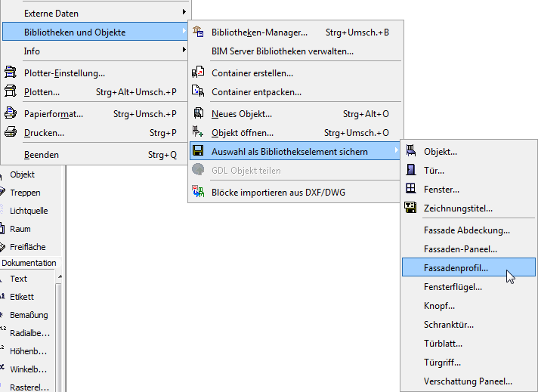
Task: Click the Zeichnungstitel icon
Action: coord(411,208)
